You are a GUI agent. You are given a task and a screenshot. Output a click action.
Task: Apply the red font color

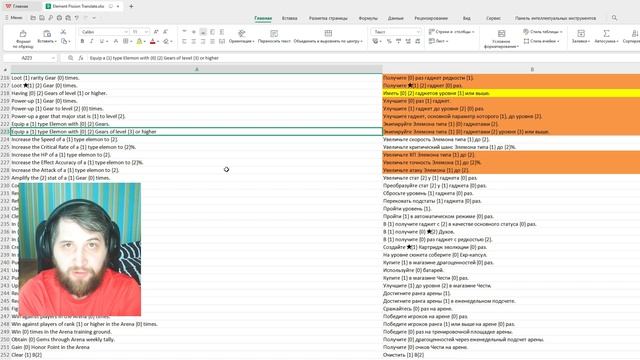click(153, 41)
